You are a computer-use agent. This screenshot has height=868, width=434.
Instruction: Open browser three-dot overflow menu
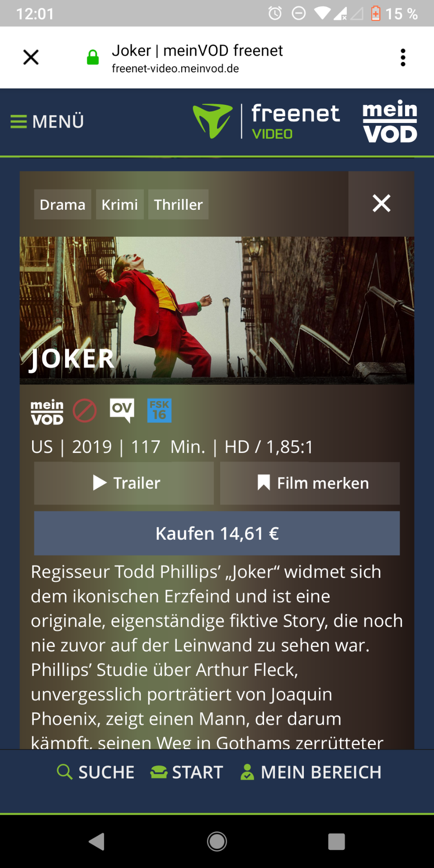coord(403,57)
